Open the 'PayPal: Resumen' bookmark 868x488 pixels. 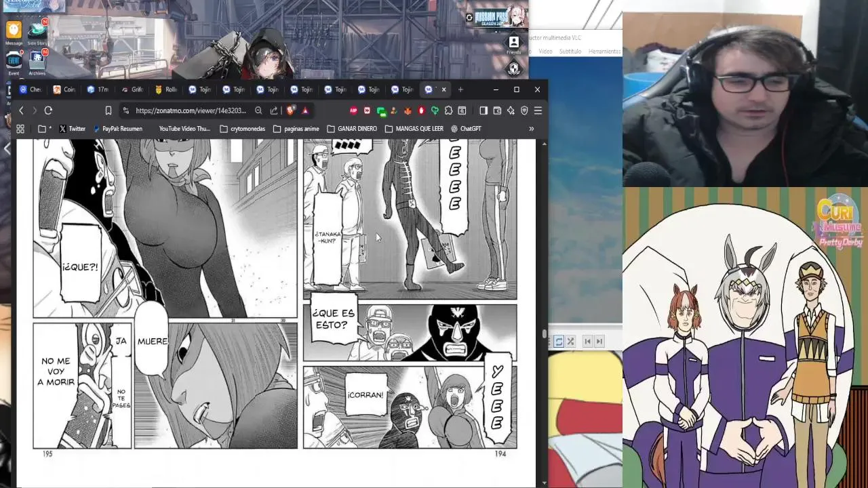point(117,129)
